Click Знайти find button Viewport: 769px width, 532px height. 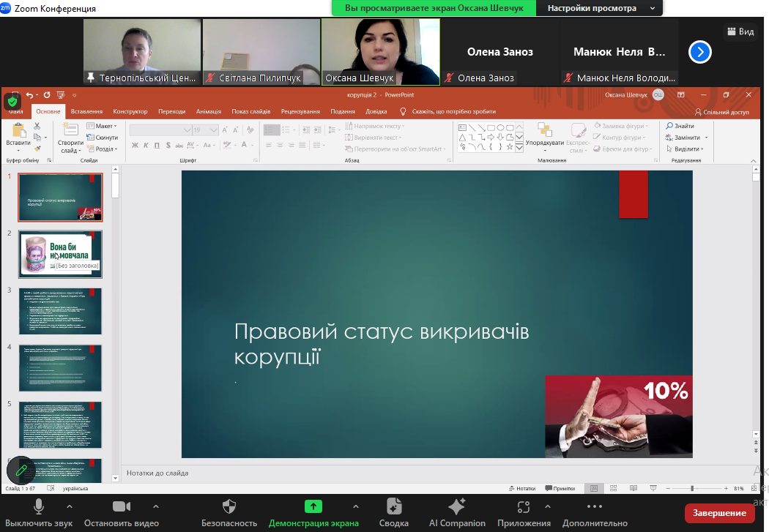pyautogui.click(x=680, y=126)
